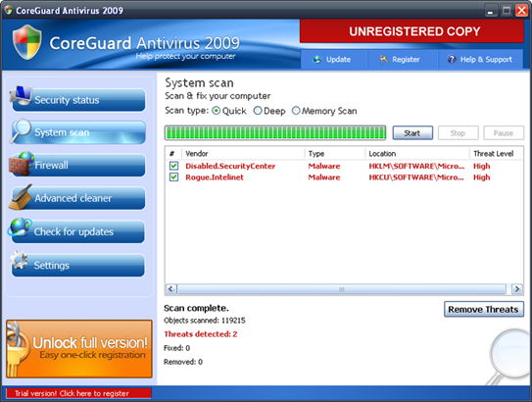
Task: Open the Security status section
Action: coord(78,100)
